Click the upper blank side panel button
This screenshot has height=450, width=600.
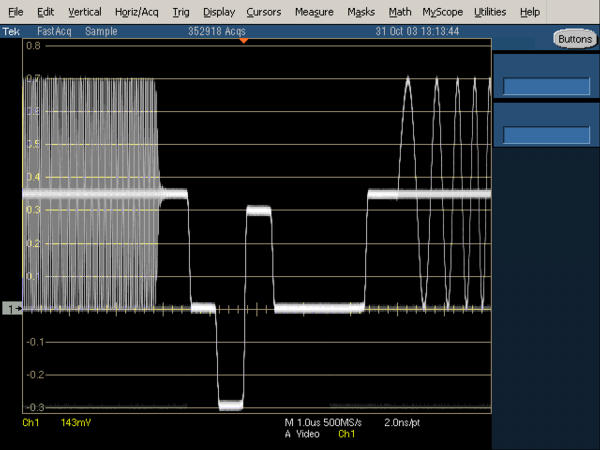[545, 87]
